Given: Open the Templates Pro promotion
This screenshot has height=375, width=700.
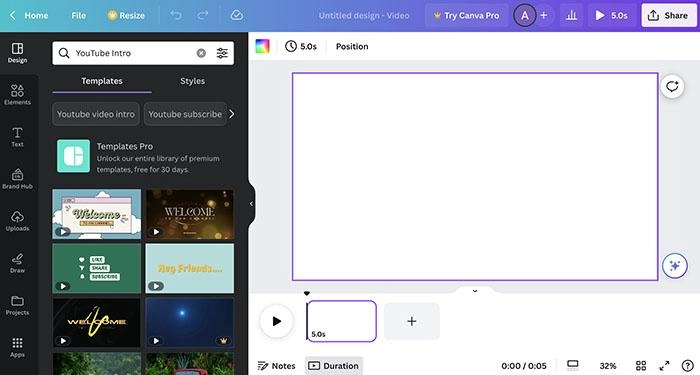Looking at the screenshot, I should pyautogui.click(x=143, y=157).
